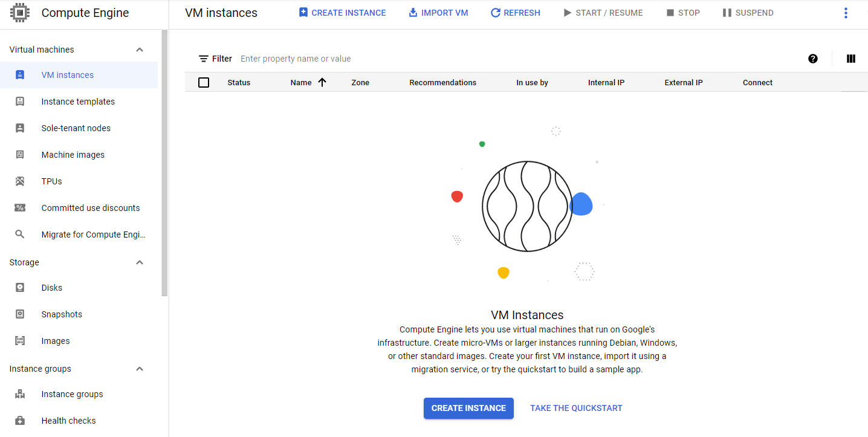
Task: Click the Zone column header
Action: coord(360,82)
